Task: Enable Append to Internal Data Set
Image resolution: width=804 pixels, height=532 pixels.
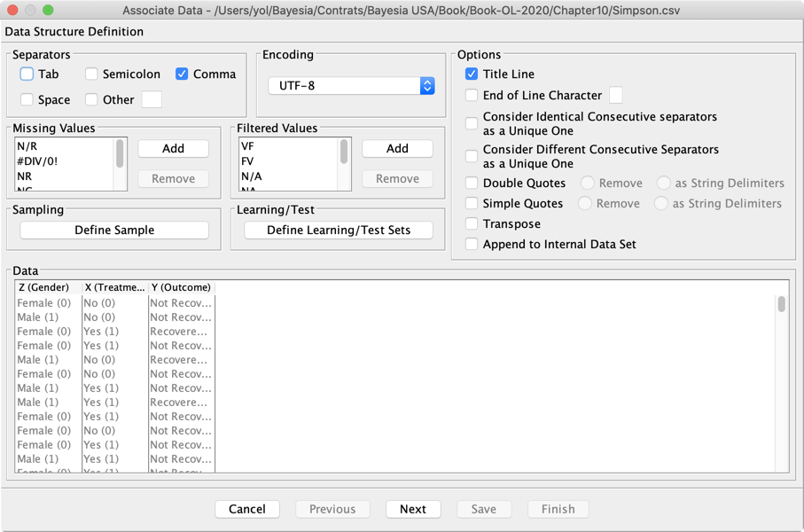Action: pos(472,244)
